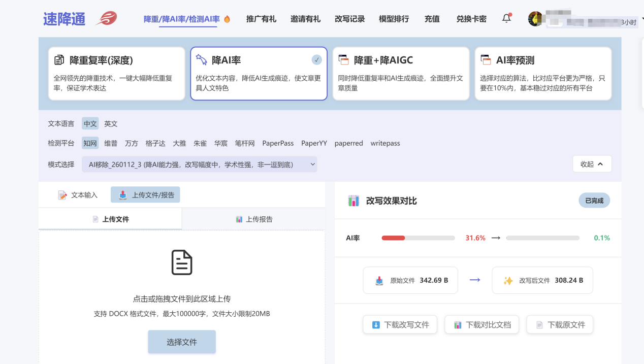The height and width of the screenshot is (364, 644).
Task: Choose 华宸 detection platform
Action: click(221, 143)
